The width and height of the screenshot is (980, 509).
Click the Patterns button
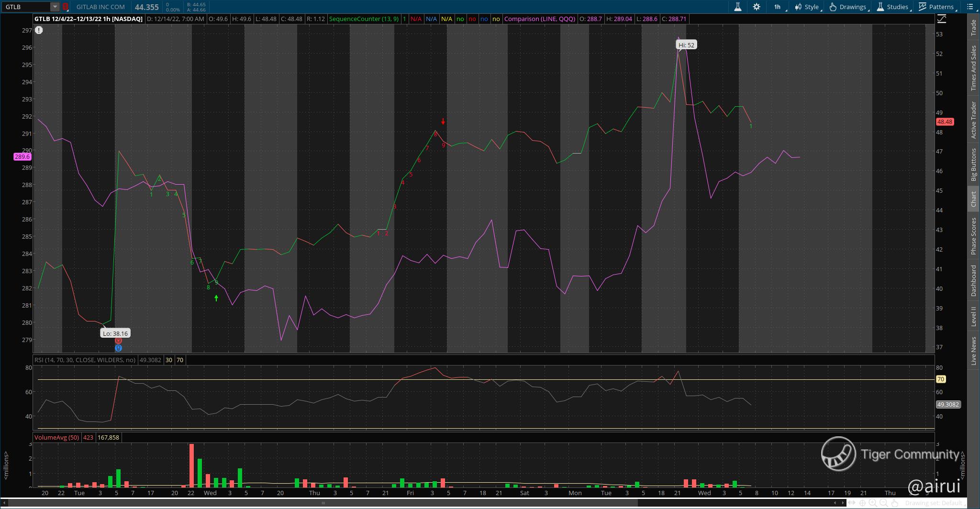pyautogui.click(x=936, y=7)
